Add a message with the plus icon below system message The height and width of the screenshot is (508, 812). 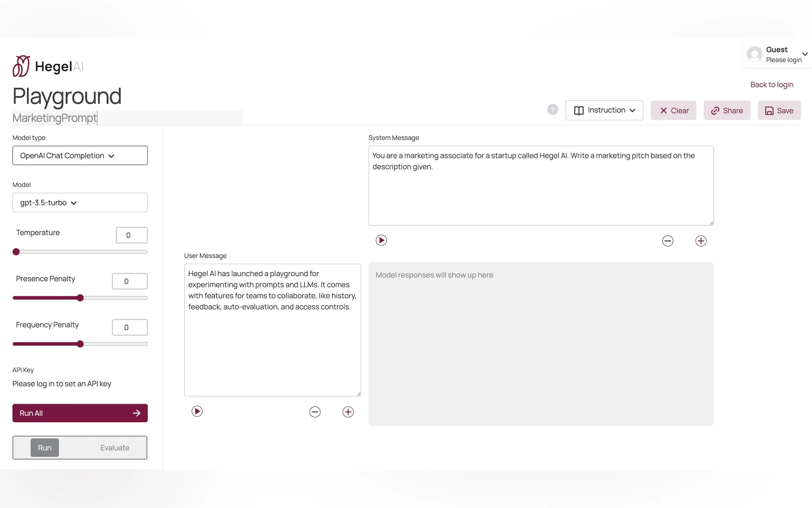700,241
